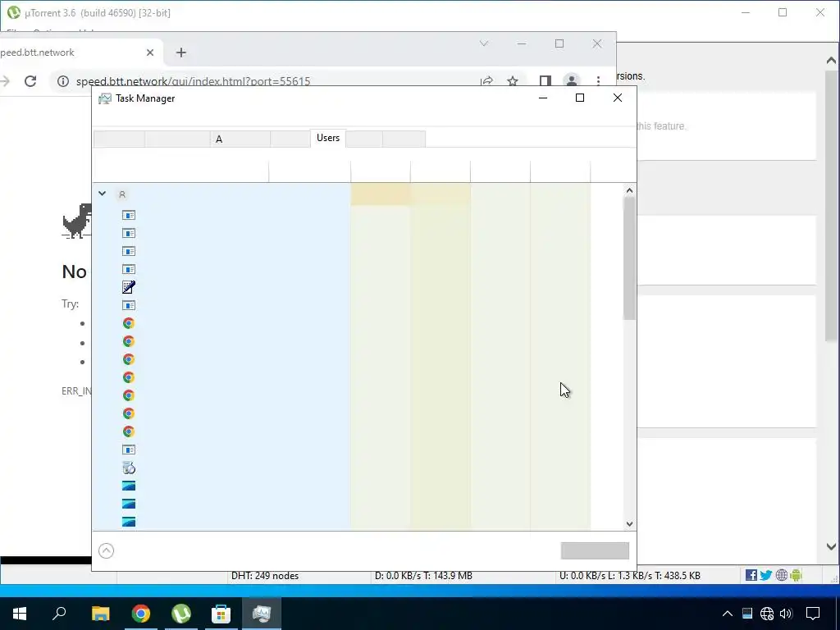Select the stopwatch process icon in Task Manager
Viewport: 840px width, 630px height.
click(129, 468)
